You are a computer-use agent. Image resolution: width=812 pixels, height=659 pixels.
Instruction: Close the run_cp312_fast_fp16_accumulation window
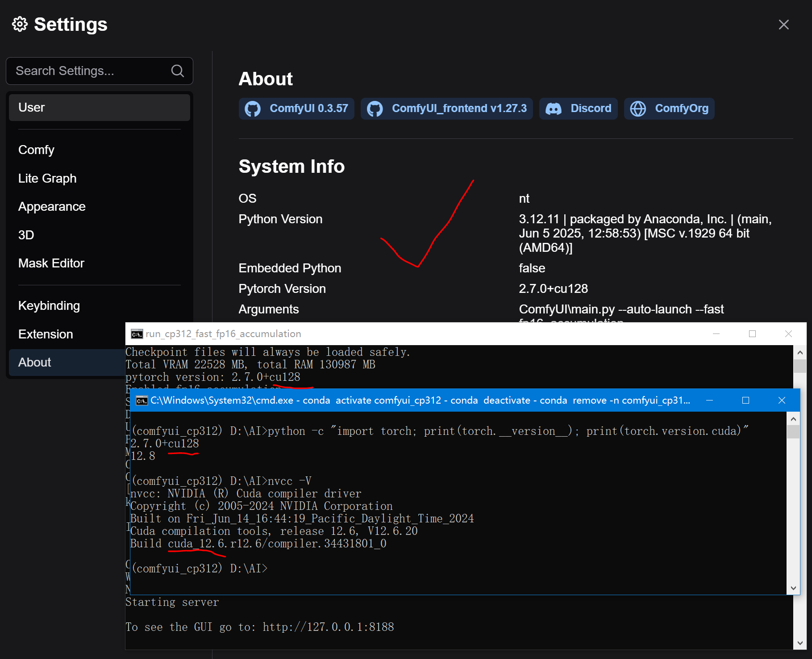[x=788, y=334]
